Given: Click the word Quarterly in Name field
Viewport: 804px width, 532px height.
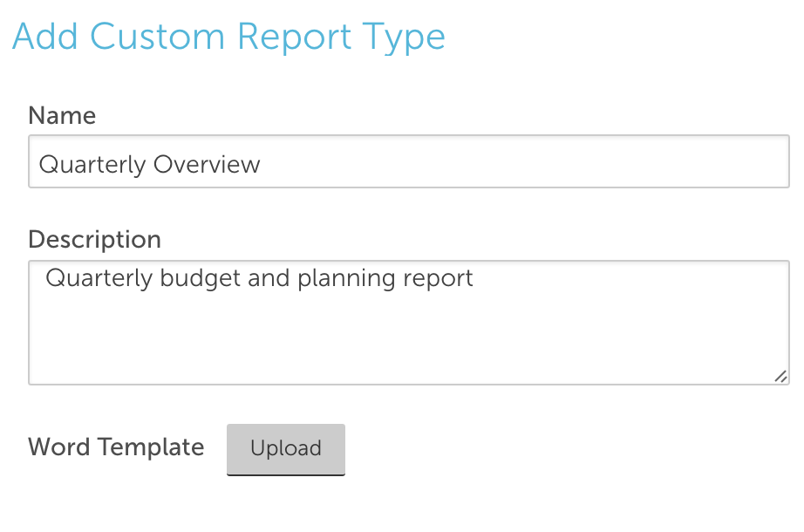Looking at the screenshot, I should coord(92,164).
